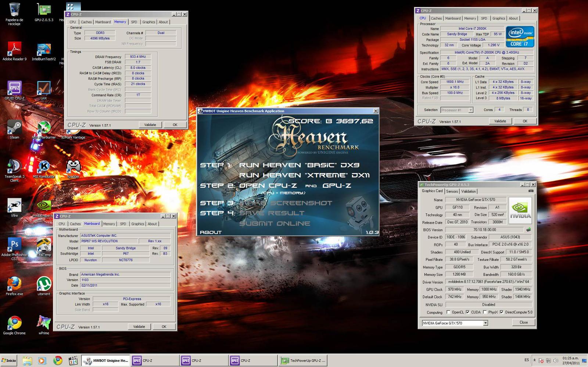The height and width of the screenshot is (367, 588).
Task: Click Run Heaven "Xtreme" DX11 link
Action: coord(304,175)
